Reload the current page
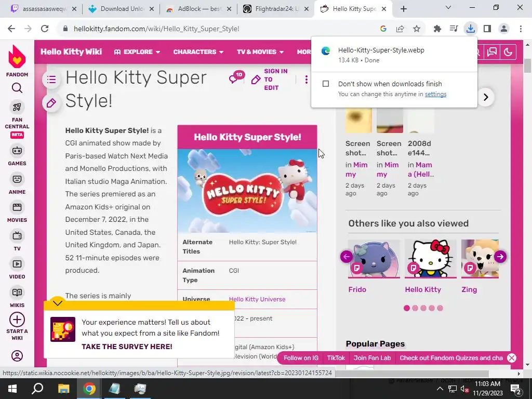Image resolution: width=532 pixels, height=399 pixels. 45,29
